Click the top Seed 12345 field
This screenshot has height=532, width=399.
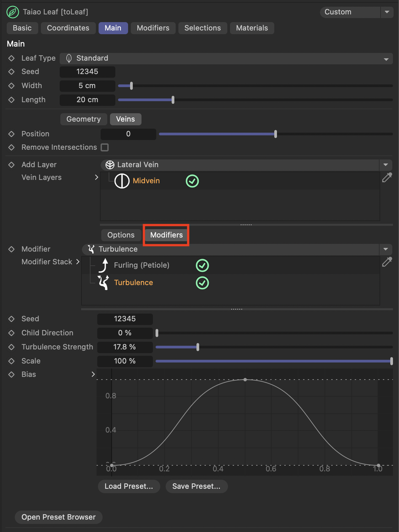(88, 72)
